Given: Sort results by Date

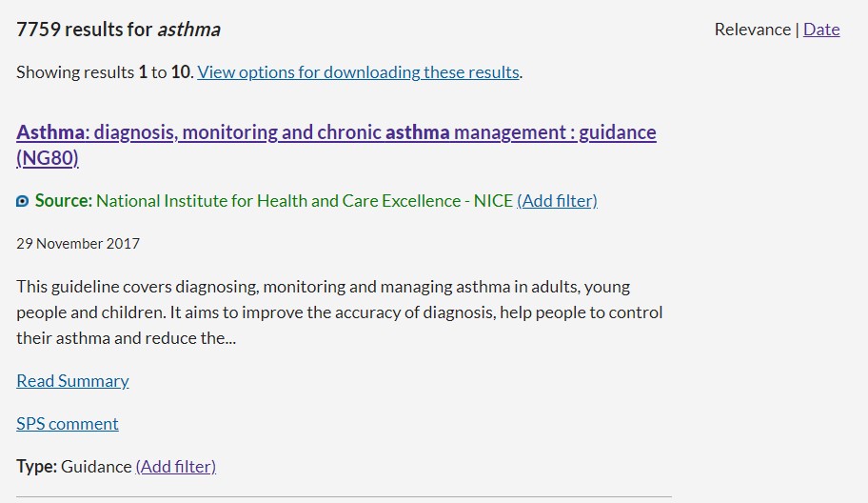Looking at the screenshot, I should coord(821,30).
